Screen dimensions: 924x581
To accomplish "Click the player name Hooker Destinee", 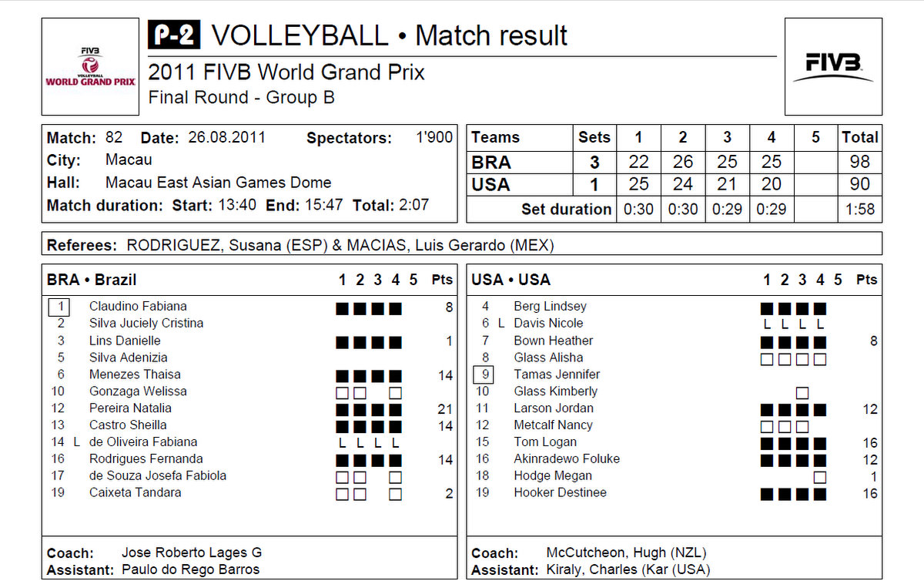I will pos(560,493).
